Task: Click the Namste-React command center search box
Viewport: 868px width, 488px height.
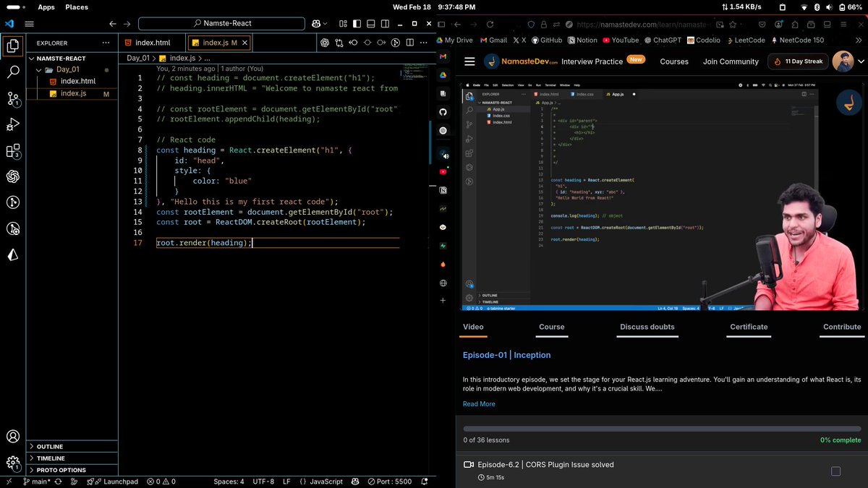Action: coord(223,24)
